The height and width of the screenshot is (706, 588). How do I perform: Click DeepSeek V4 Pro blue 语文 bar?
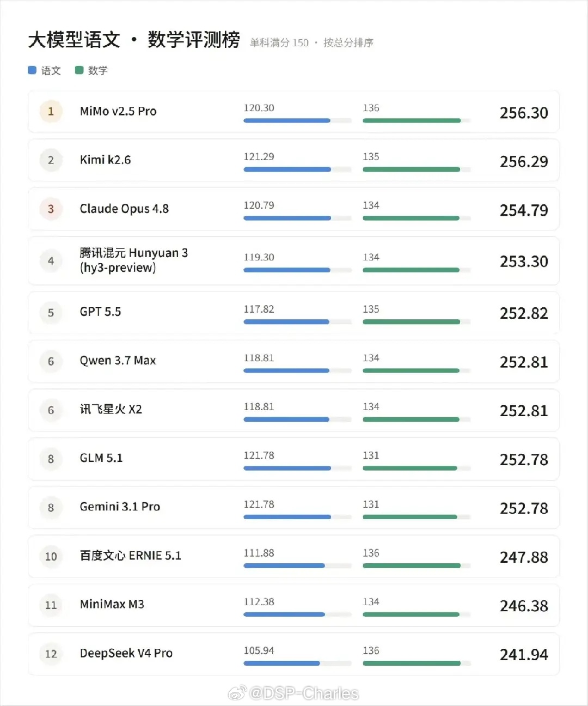tap(281, 663)
